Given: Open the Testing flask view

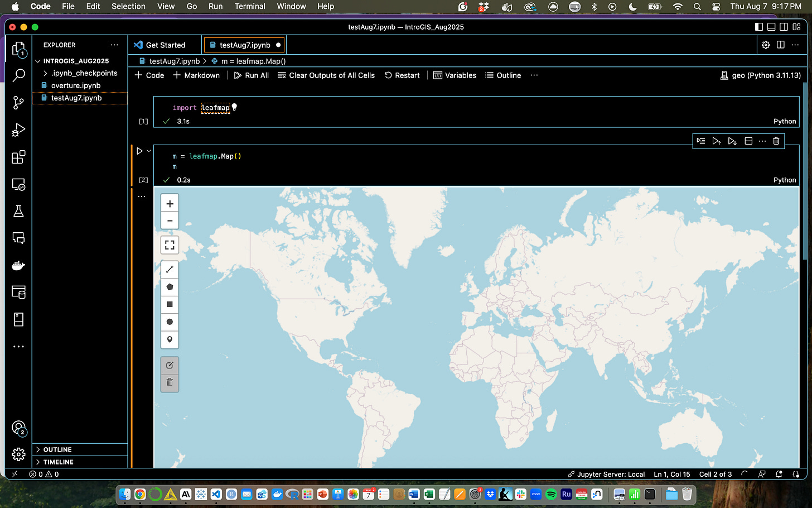Looking at the screenshot, I should click(18, 211).
